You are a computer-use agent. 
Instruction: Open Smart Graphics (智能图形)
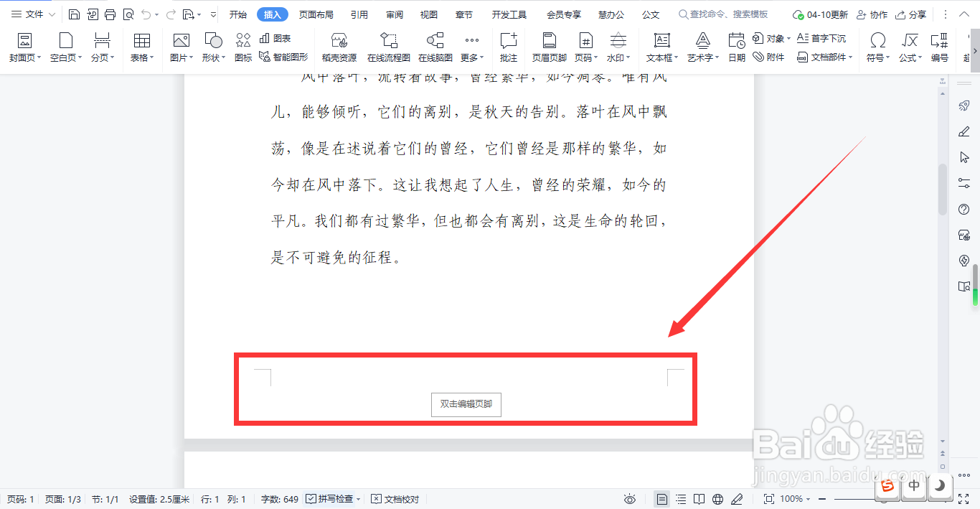click(x=283, y=57)
